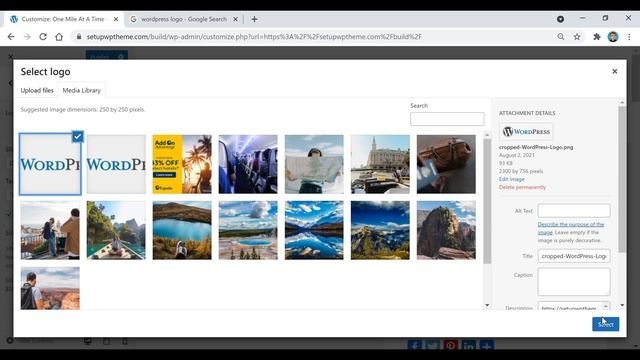Click the browser Back arrow
The height and width of the screenshot is (360, 640).
point(11,37)
